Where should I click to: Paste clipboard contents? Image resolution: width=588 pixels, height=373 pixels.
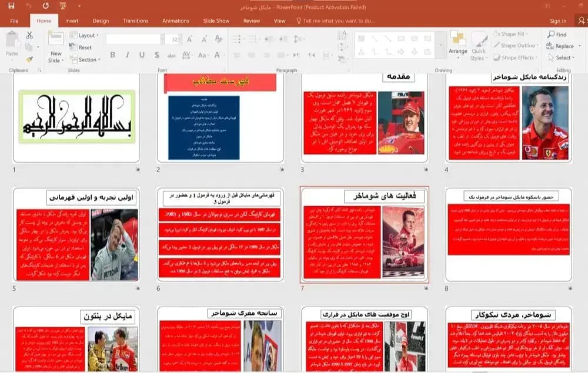pyautogui.click(x=12, y=44)
